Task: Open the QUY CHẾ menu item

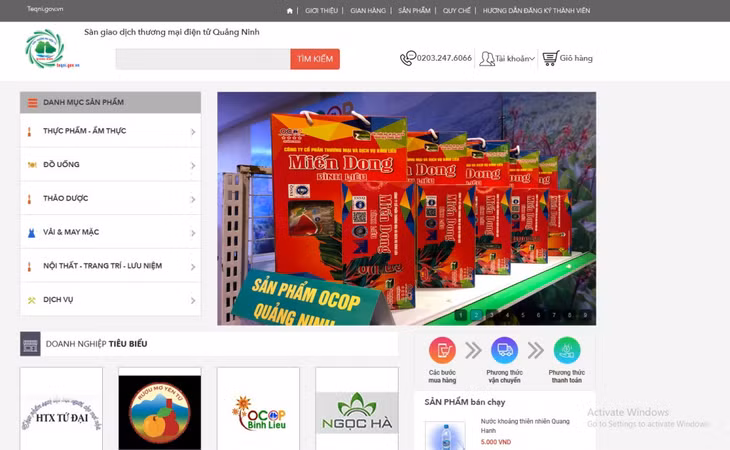Action: 457,11
